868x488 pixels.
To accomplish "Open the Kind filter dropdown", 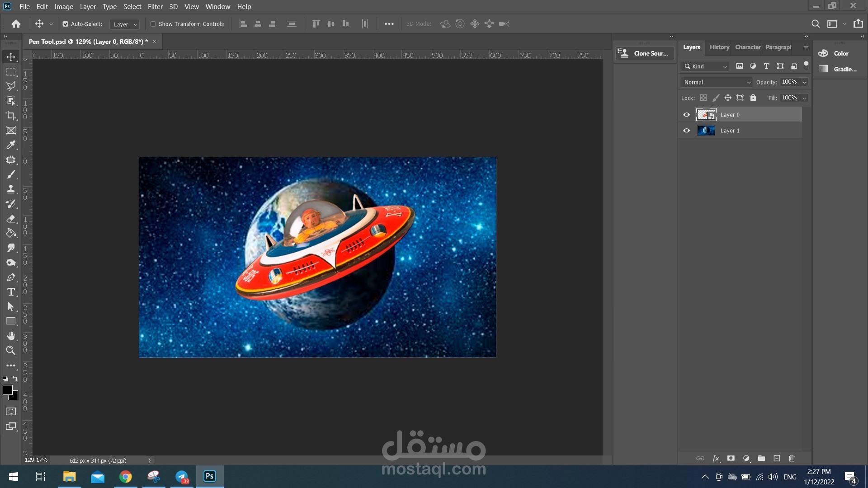I will [x=705, y=66].
